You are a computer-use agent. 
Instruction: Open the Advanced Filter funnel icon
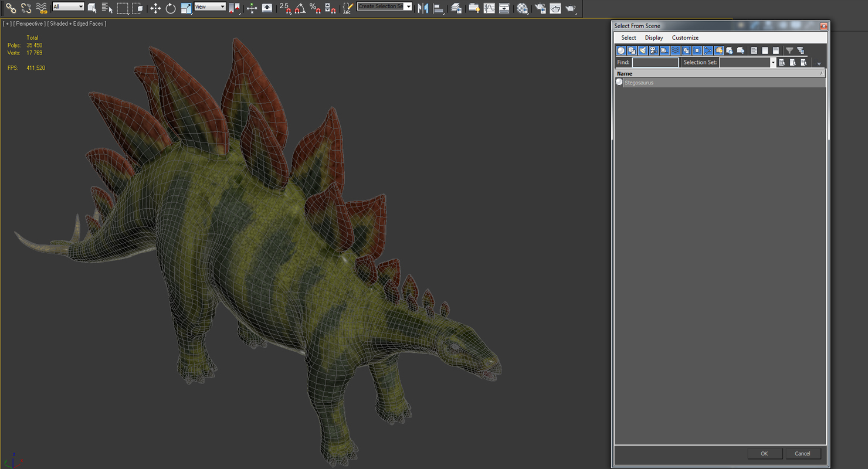(x=801, y=50)
